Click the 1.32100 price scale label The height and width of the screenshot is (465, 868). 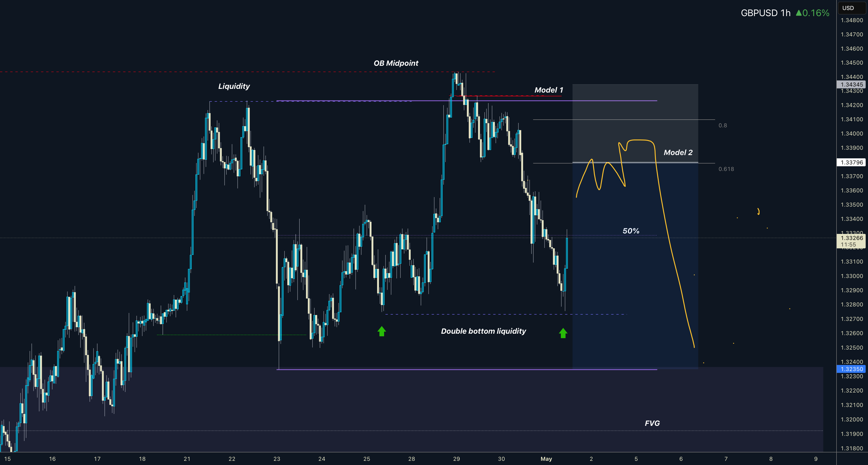click(x=851, y=405)
